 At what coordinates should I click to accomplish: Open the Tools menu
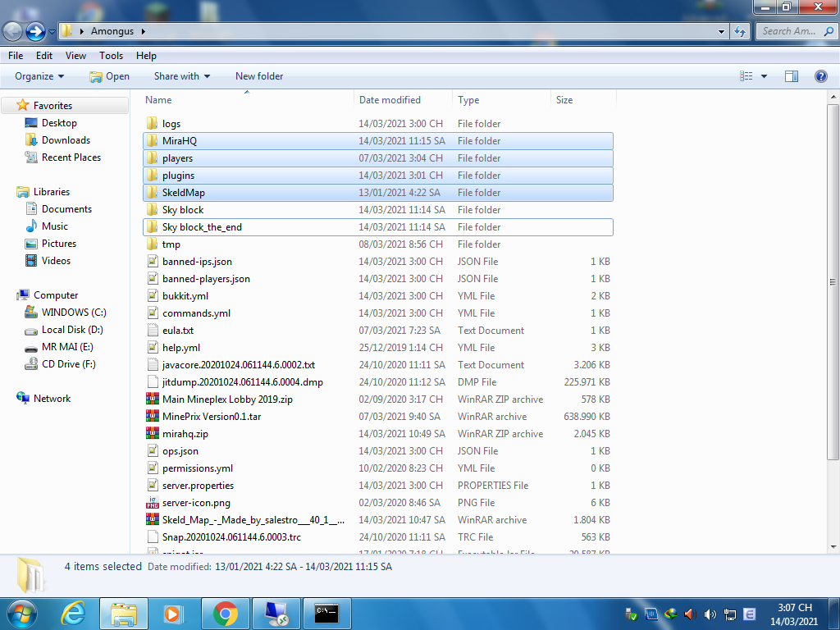coord(111,56)
